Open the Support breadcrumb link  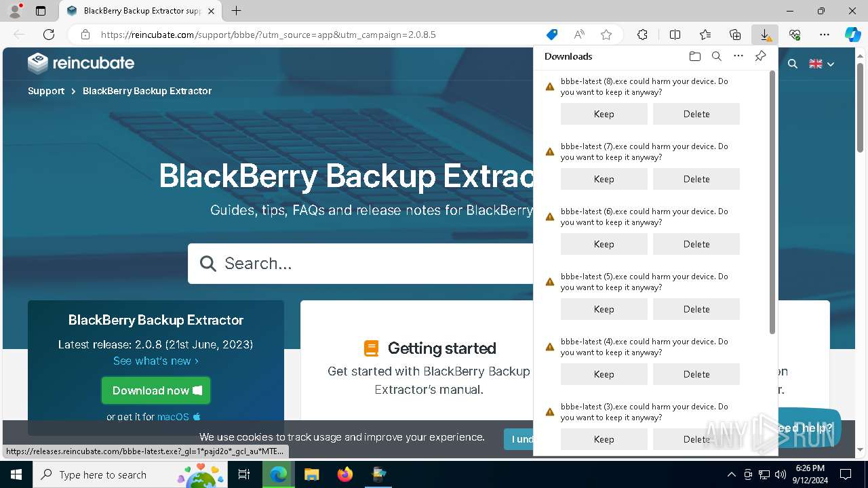(46, 91)
